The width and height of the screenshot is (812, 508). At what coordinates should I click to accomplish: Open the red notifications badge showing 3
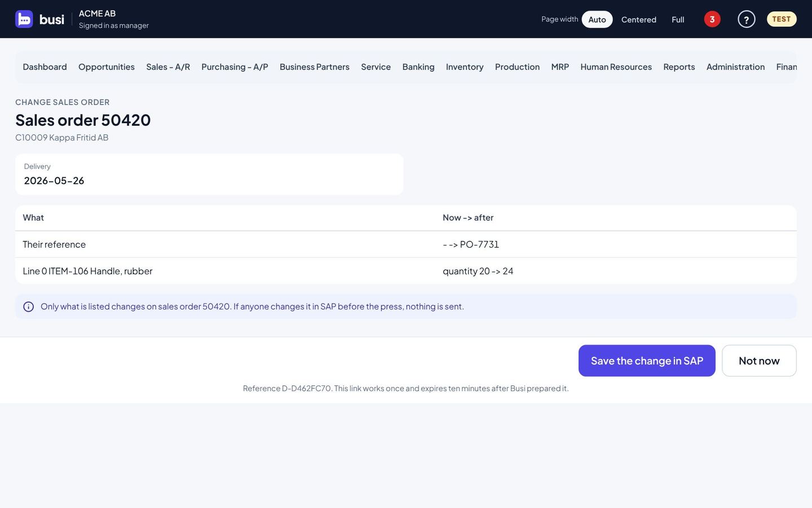point(712,19)
